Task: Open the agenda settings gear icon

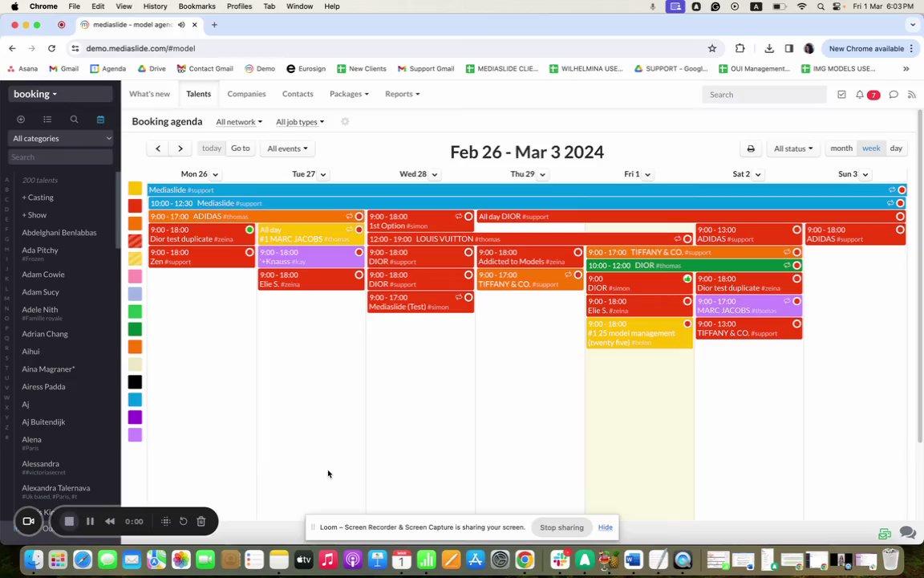Action: coord(345,121)
